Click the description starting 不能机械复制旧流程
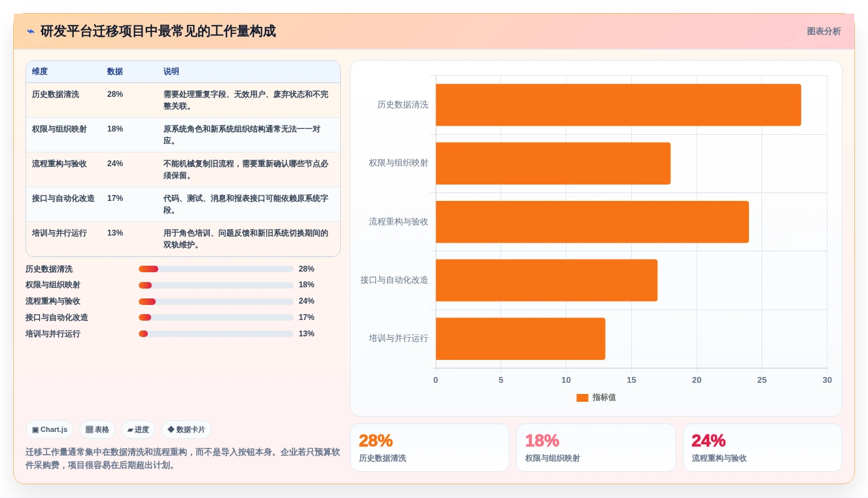The height and width of the screenshot is (498, 868). (x=246, y=169)
